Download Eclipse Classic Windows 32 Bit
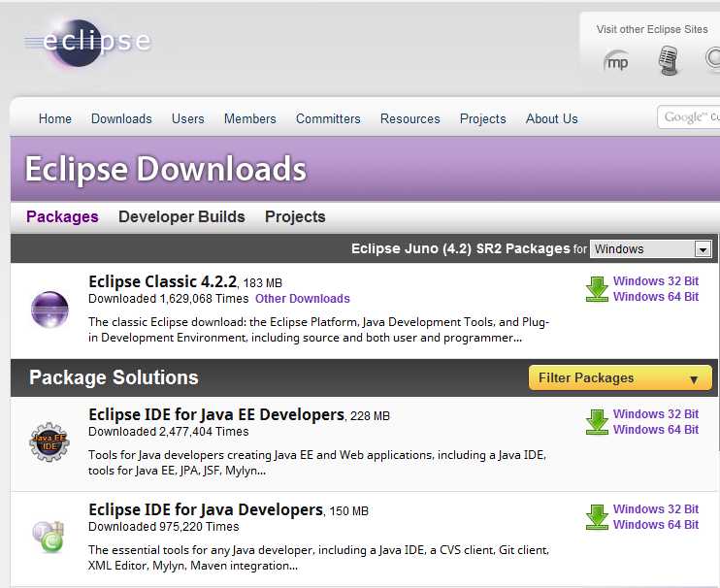 [x=656, y=281]
